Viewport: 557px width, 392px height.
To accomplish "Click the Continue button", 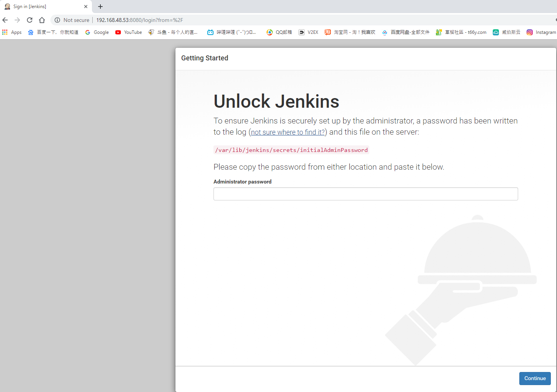I will 535,378.
